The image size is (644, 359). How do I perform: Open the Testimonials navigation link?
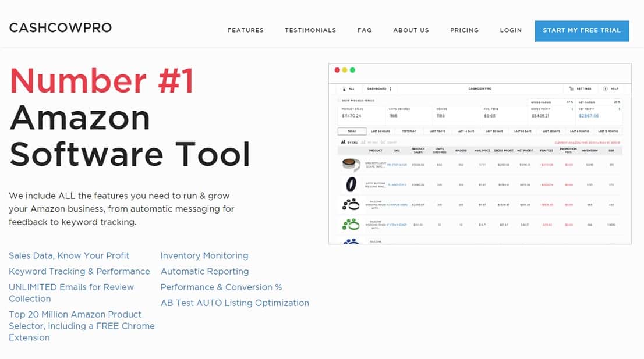point(310,30)
